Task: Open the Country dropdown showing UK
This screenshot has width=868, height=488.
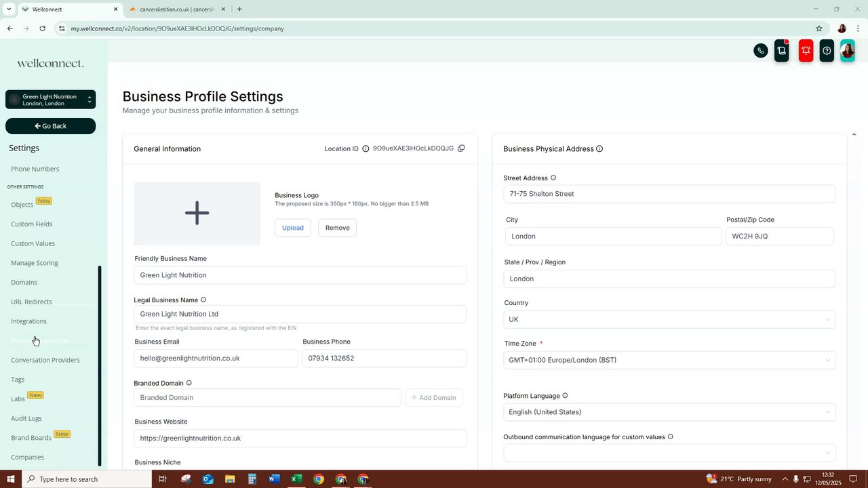Action: click(669, 319)
